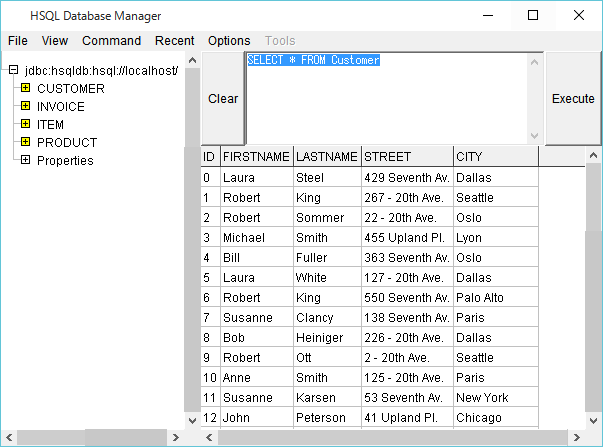Click the CITY column header
Screen dimensions: 603x447
tap(496, 157)
